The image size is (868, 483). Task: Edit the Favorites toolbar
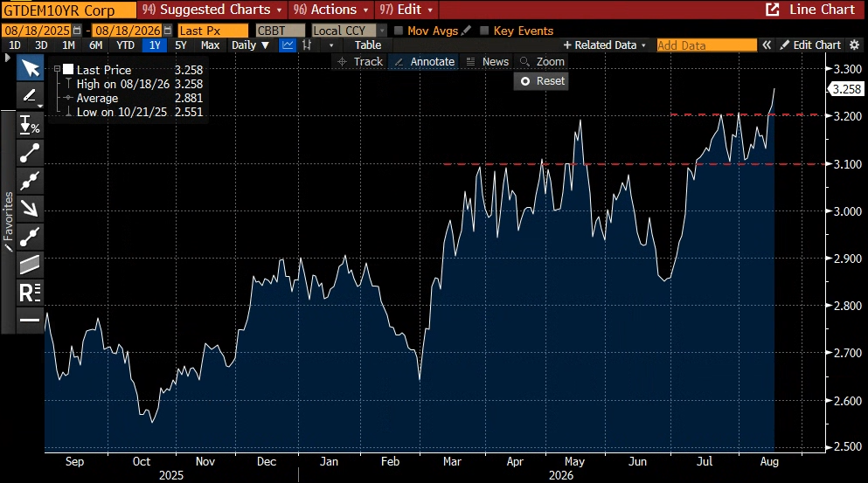8,221
